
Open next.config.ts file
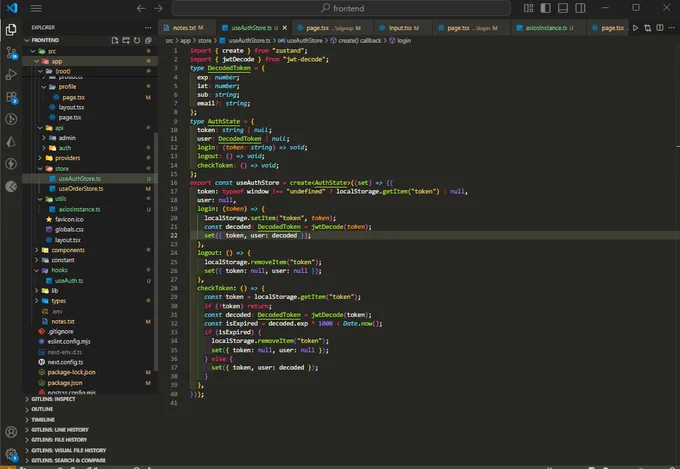pos(65,362)
